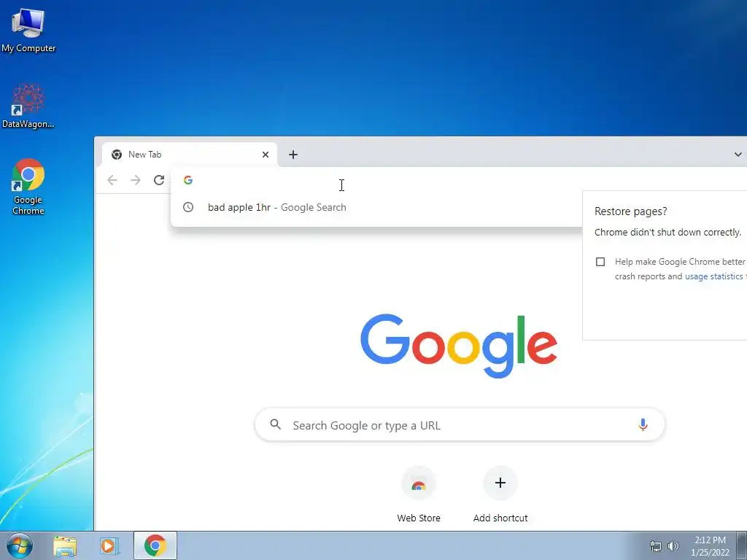747x560 pixels.
Task: Open the DataWagon desktop shortcut
Action: click(x=28, y=106)
